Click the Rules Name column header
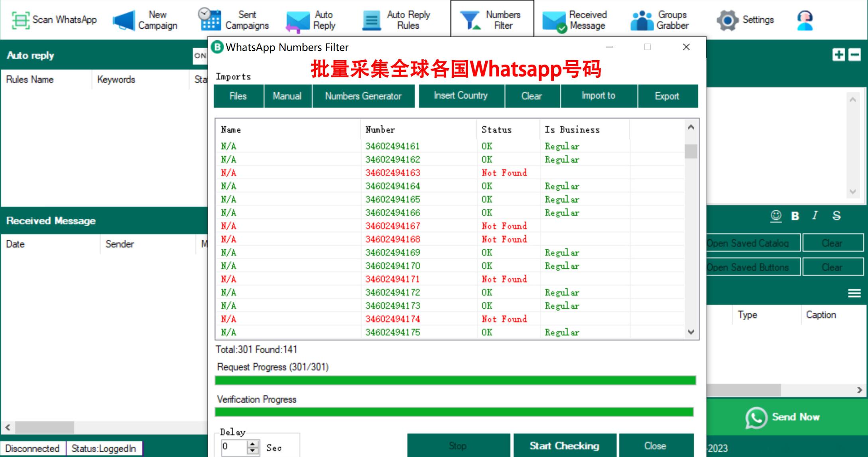Image resolution: width=868 pixels, height=457 pixels. pos(46,80)
